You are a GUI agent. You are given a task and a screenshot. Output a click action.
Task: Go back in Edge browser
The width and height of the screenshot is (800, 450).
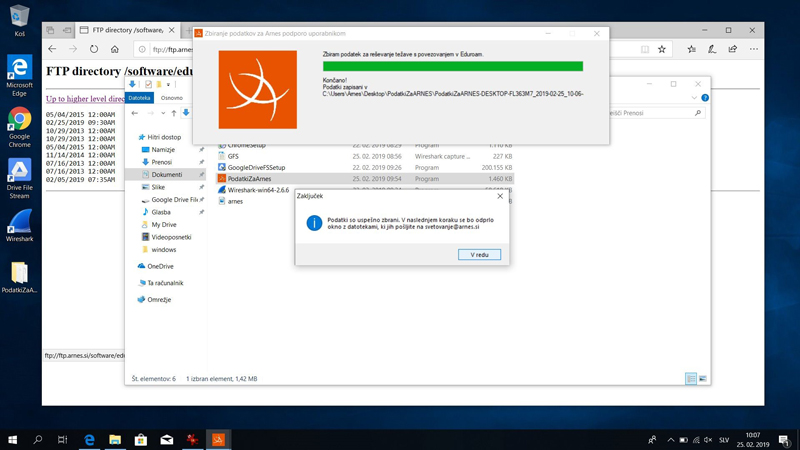click(52, 49)
